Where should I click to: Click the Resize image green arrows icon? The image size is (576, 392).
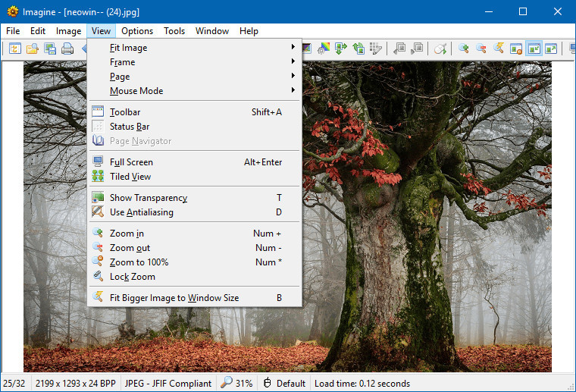[x=341, y=49]
